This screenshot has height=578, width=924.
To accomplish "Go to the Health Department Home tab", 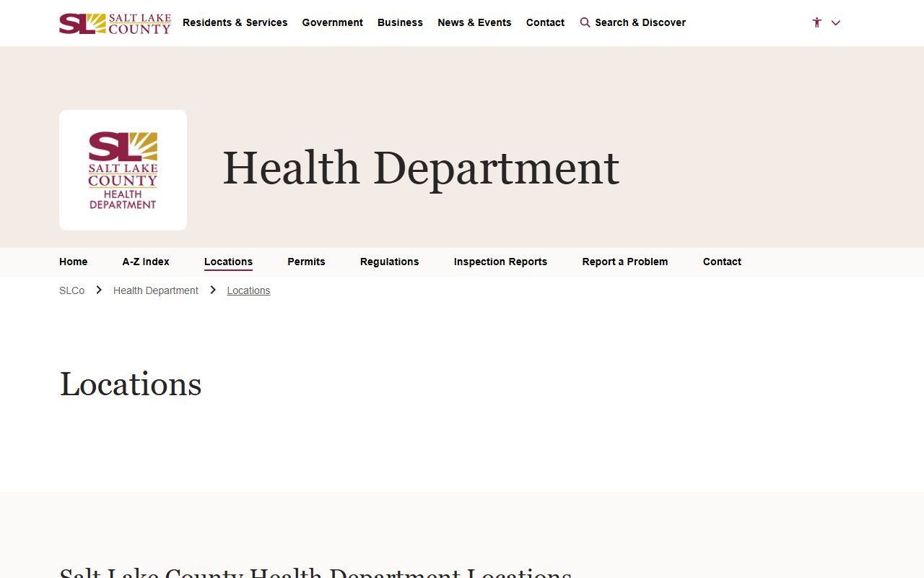I will (x=74, y=262).
